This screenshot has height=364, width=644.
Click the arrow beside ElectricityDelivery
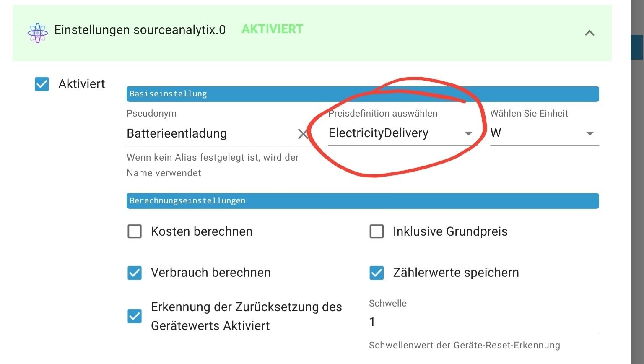tap(468, 134)
